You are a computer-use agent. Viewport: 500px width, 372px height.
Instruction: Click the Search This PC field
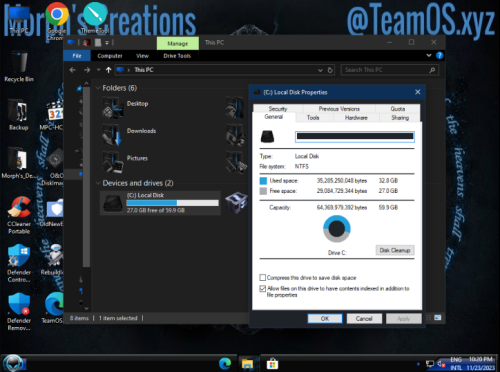click(389, 70)
